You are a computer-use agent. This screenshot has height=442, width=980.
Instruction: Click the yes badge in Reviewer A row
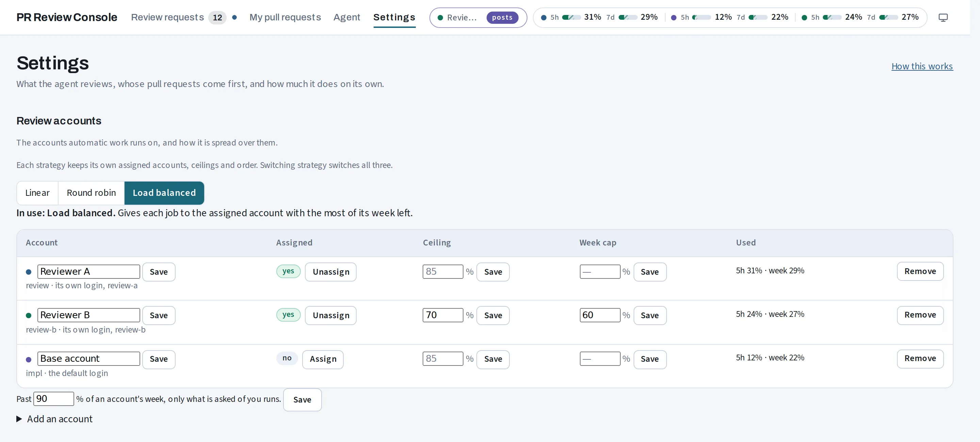288,271
